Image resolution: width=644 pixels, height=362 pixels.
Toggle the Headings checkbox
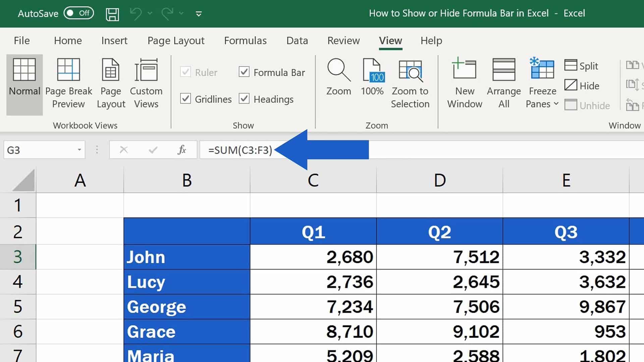click(x=245, y=99)
